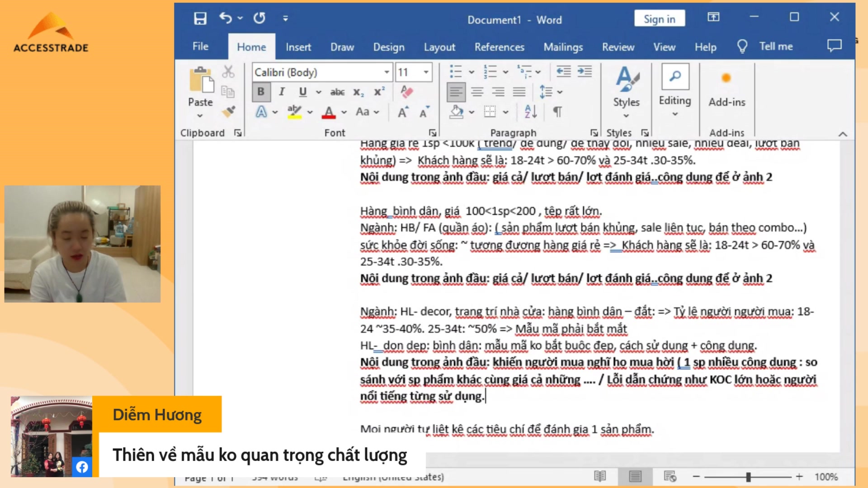Enable bulleted list formatting

coord(456,71)
